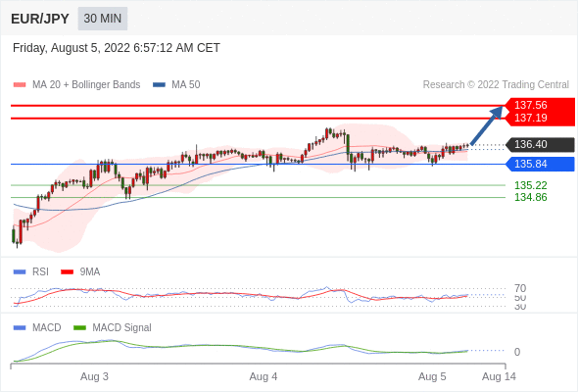Select the MA 20 + Bollinger Bands legend swatch

coord(20,85)
